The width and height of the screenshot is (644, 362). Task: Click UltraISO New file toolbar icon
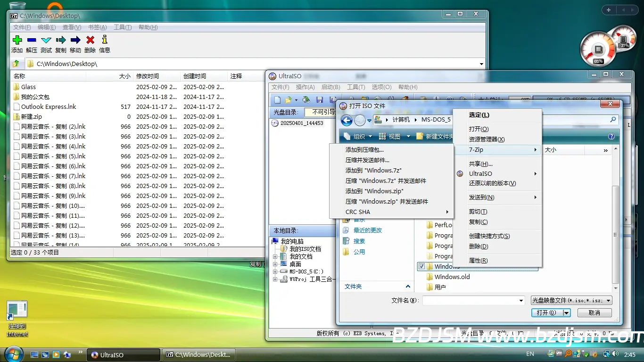[277, 99]
